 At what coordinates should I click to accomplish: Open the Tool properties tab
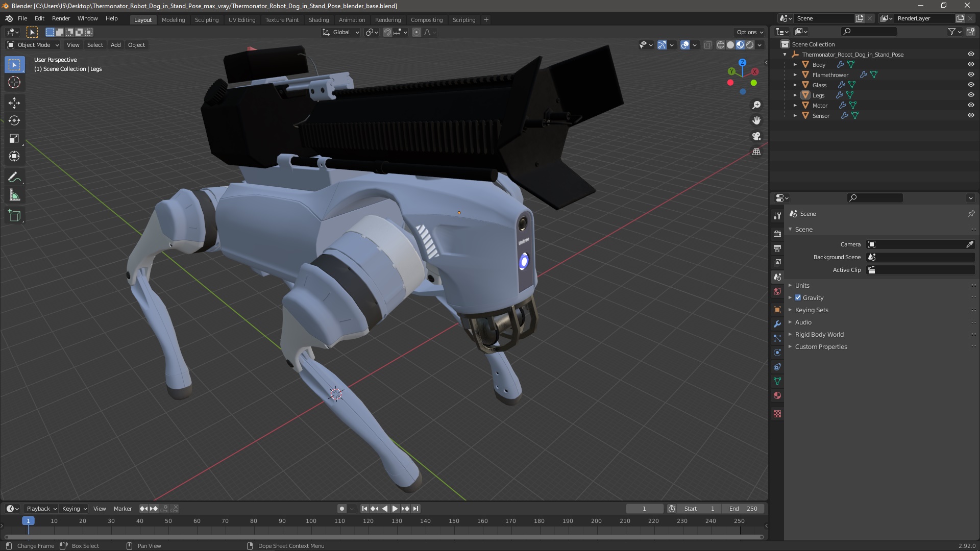[x=777, y=216]
